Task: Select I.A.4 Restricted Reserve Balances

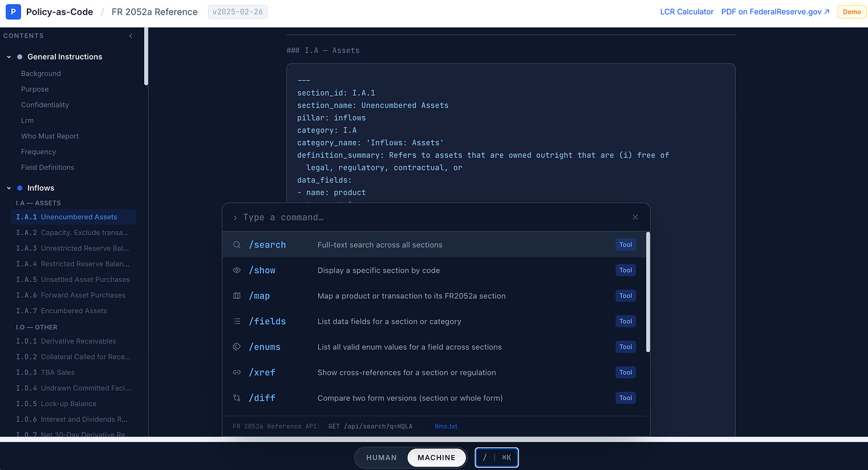Action: pyautogui.click(x=74, y=264)
